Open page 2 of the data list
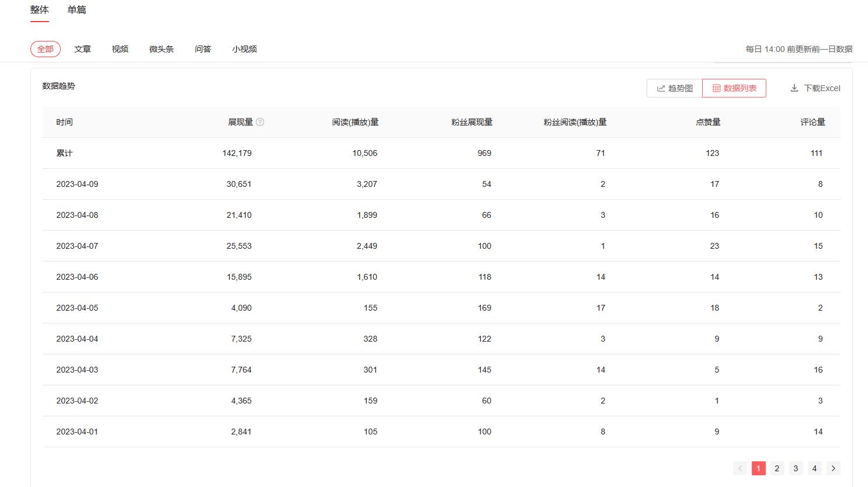 coord(777,468)
